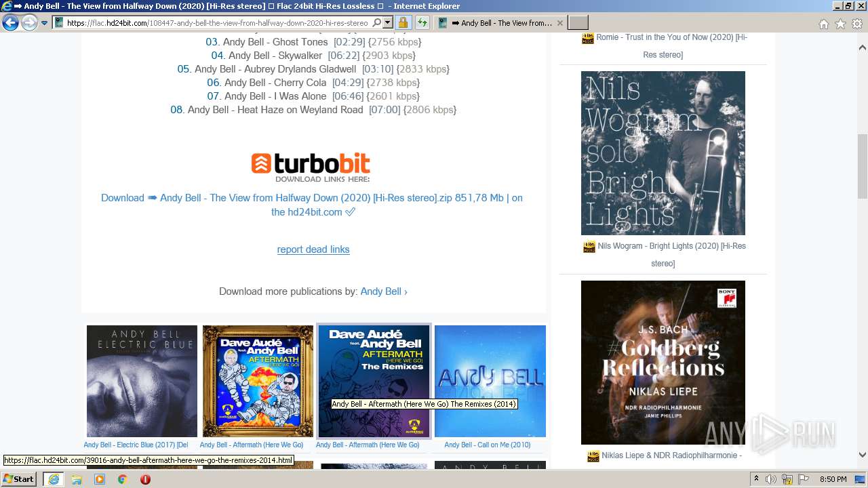Click Nils Wogram - Bright Lights (2020) link
The height and width of the screenshot is (488, 868).
[x=671, y=254]
